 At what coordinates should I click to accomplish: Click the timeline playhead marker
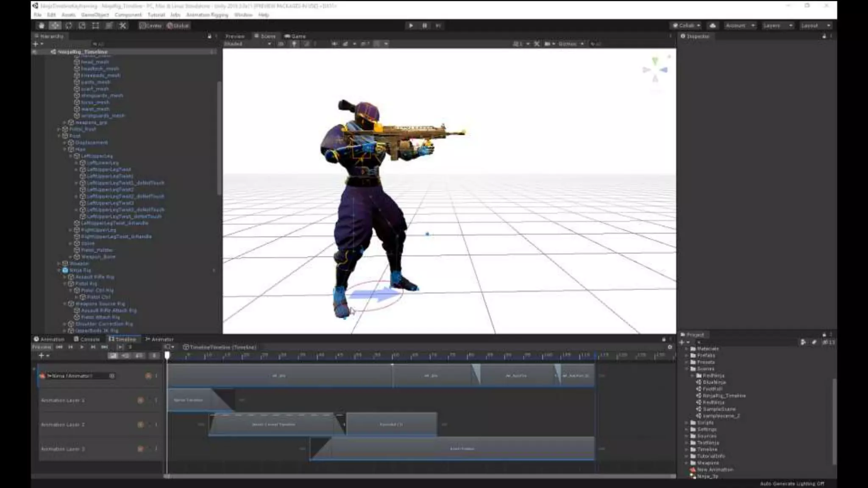(167, 355)
